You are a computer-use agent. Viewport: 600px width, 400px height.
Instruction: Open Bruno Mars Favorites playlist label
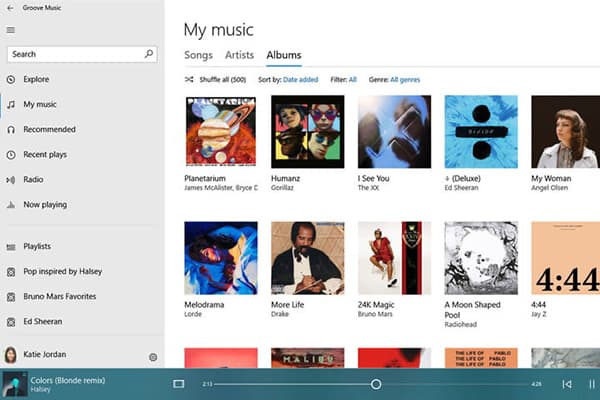click(x=60, y=296)
